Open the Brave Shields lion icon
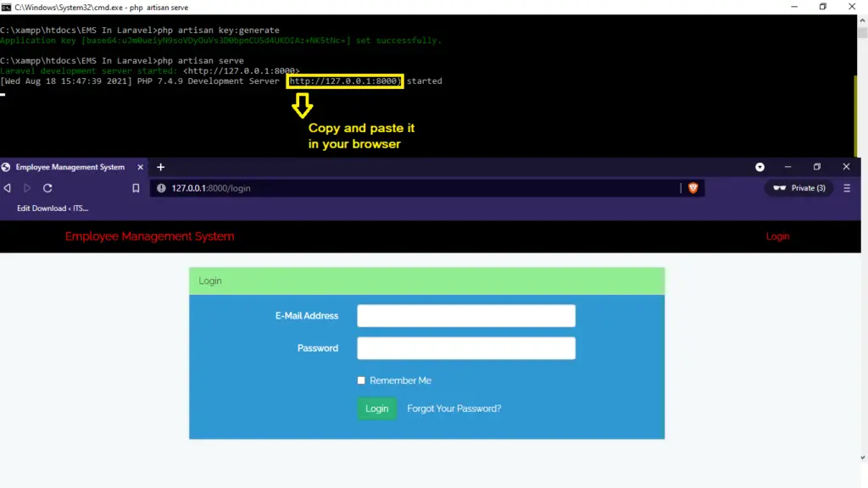This screenshot has height=488, width=868. point(693,188)
